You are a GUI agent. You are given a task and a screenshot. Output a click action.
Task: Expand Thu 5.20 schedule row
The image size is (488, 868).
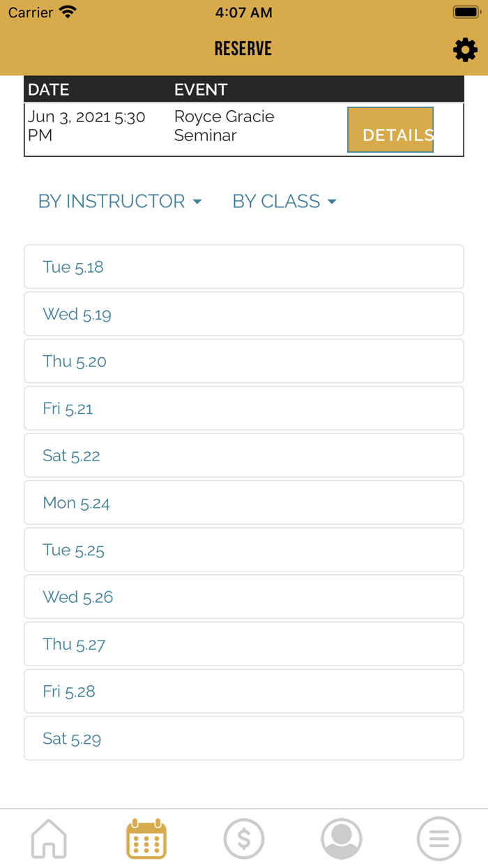point(244,361)
